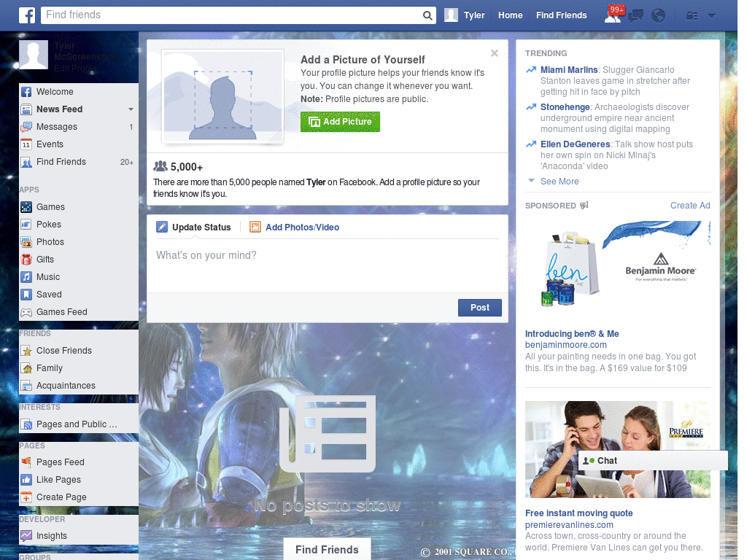747x560 pixels.
Task: Open the Premiere movers ad image
Action: [x=617, y=449]
